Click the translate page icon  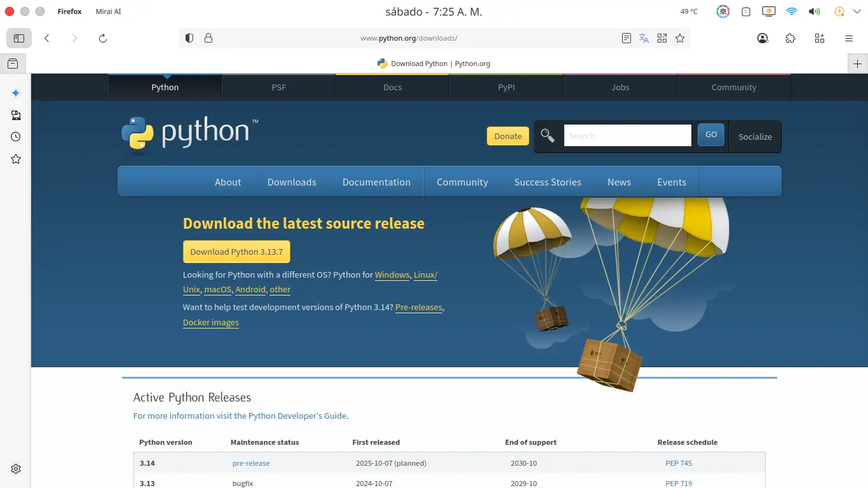(x=644, y=38)
